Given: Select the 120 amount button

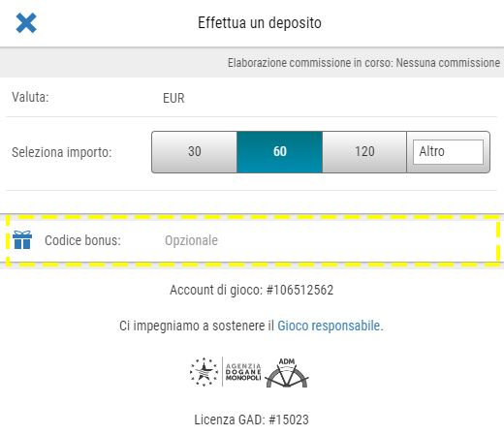Looking at the screenshot, I should pos(364,152).
